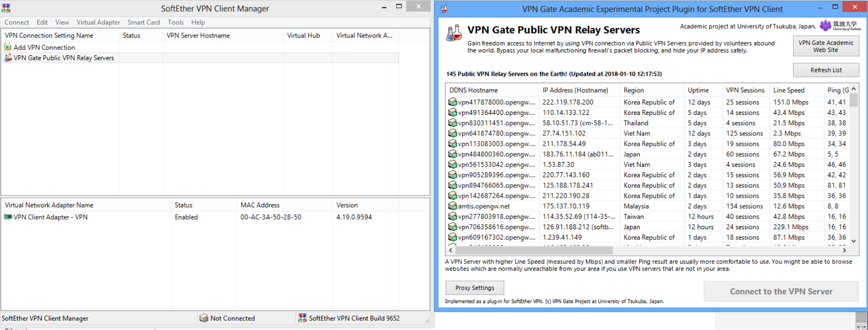The width and height of the screenshot is (868, 330).
Task: Click the server icon for vpn417878000.opengw
Action: pos(452,102)
